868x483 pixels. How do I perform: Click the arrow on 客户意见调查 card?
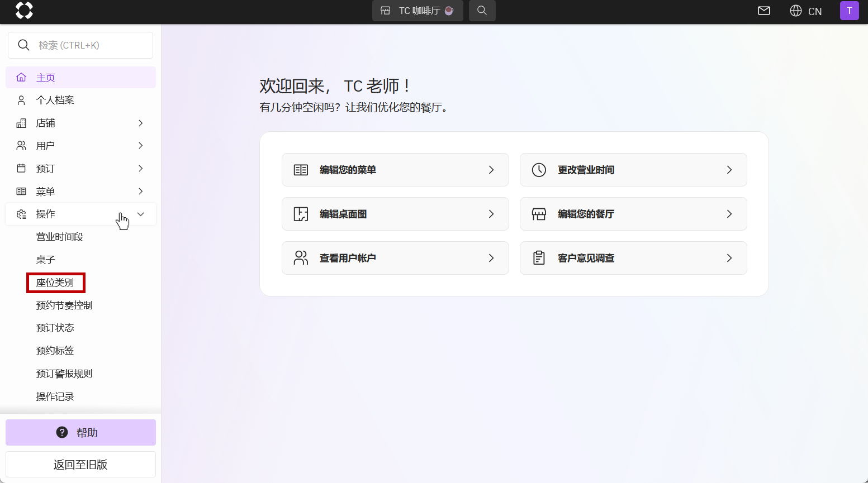729,258
